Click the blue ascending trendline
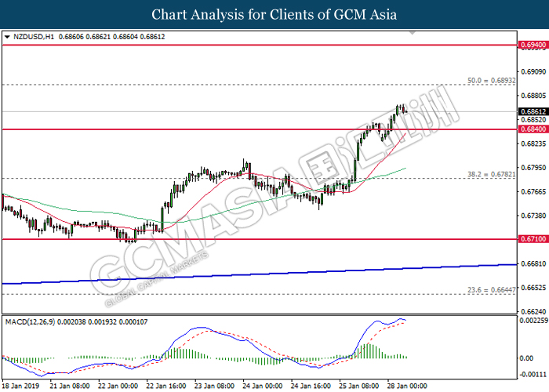The width and height of the screenshot is (549, 392). 259,274
